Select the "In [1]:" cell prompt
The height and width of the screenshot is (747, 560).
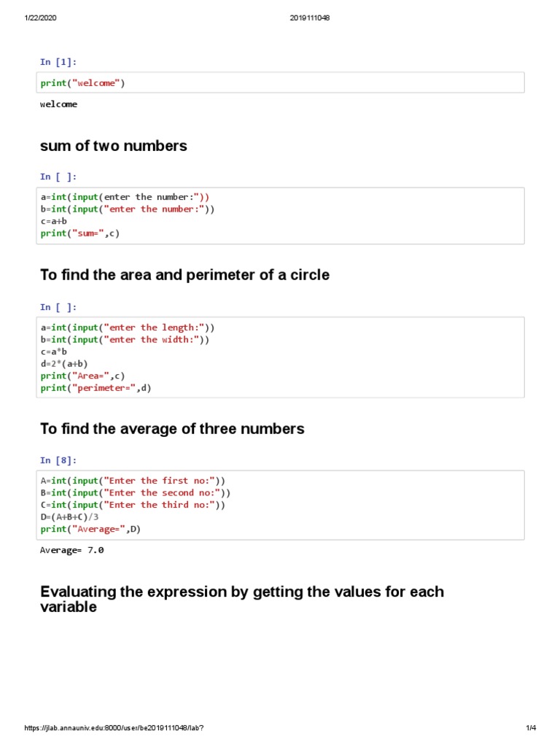[x=58, y=63]
